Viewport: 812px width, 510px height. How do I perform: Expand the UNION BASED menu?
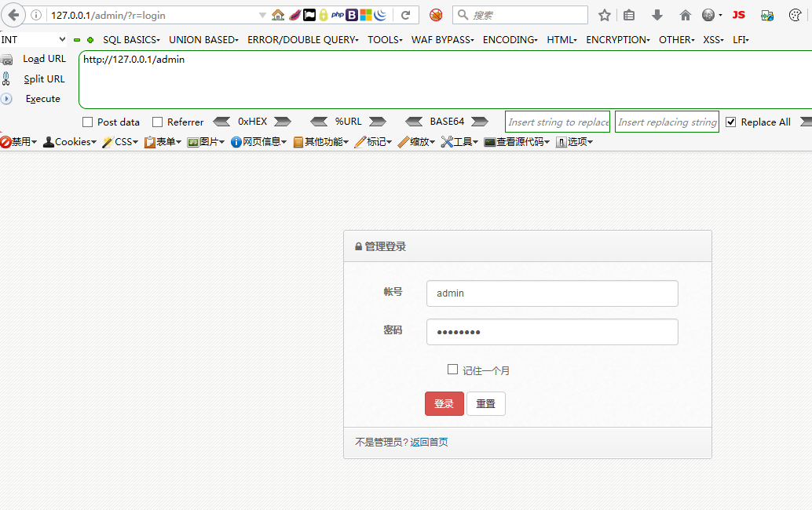(203, 40)
